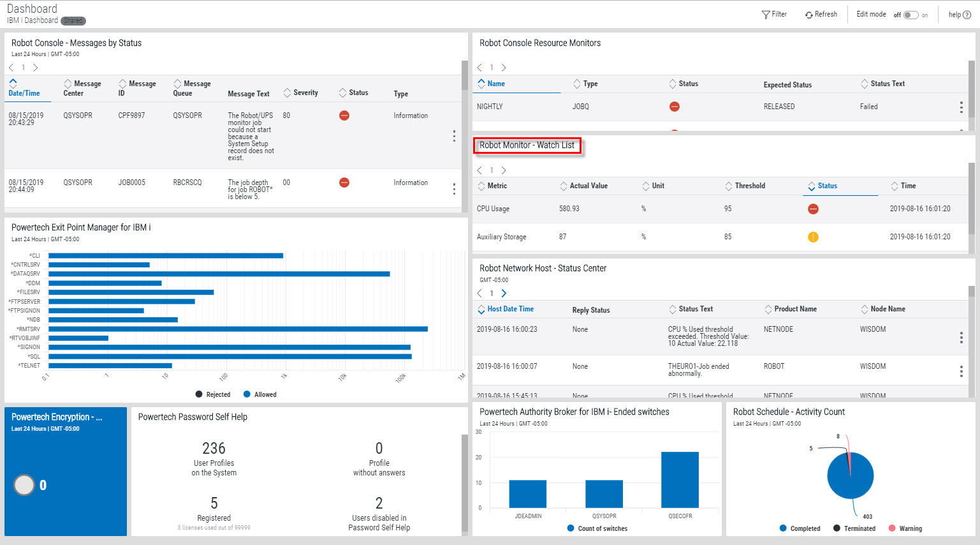
Task: Go to next page in Watch List
Action: tap(504, 170)
